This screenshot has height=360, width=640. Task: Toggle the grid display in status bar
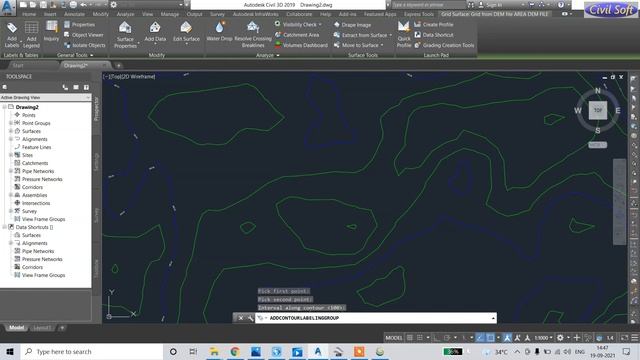(x=409, y=338)
